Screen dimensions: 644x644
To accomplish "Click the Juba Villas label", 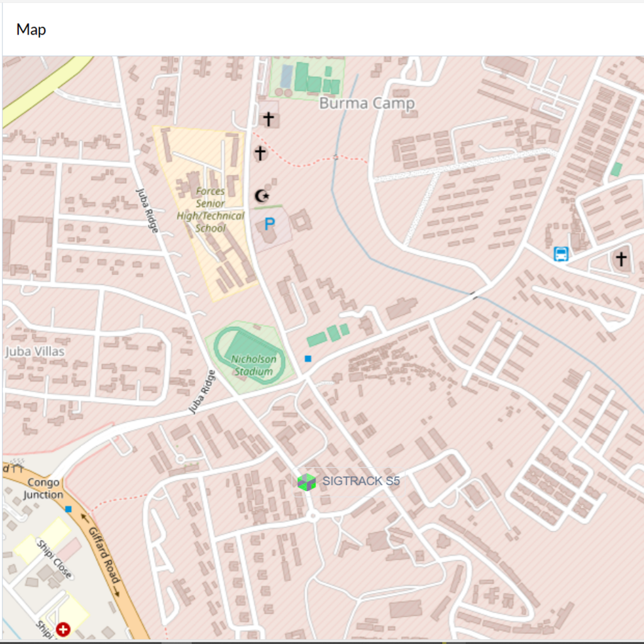I will pos(35,352).
